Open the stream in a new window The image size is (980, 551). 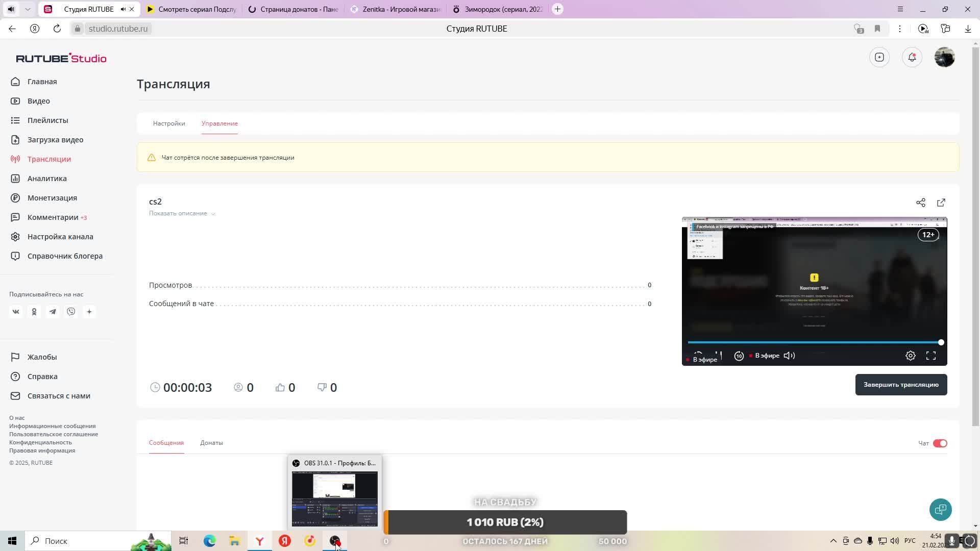click(x=941, y=203)
